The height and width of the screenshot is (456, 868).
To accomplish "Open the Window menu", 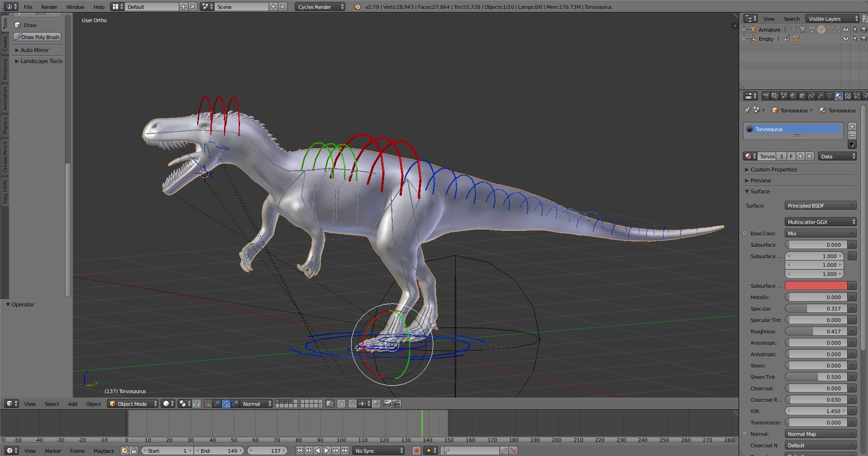I will 75,7.
